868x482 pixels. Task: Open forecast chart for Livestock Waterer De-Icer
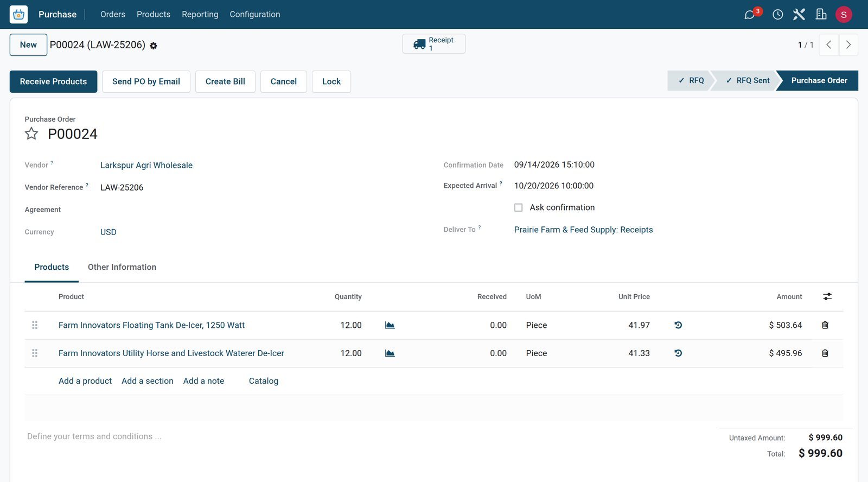390,353
